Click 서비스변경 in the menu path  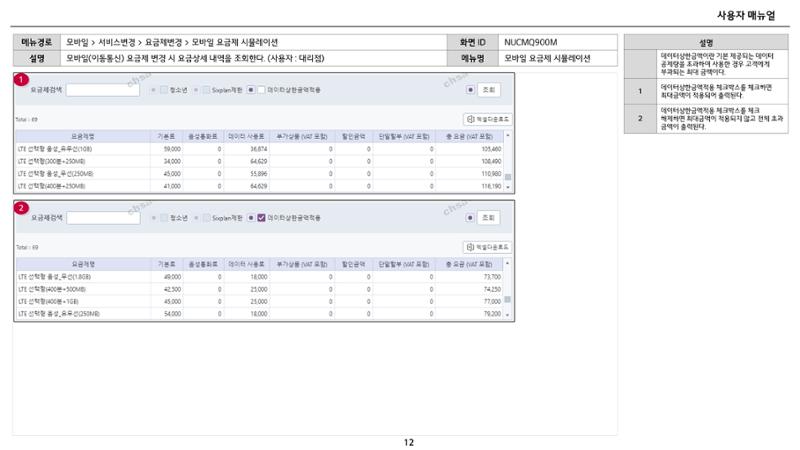pos(117,42)
